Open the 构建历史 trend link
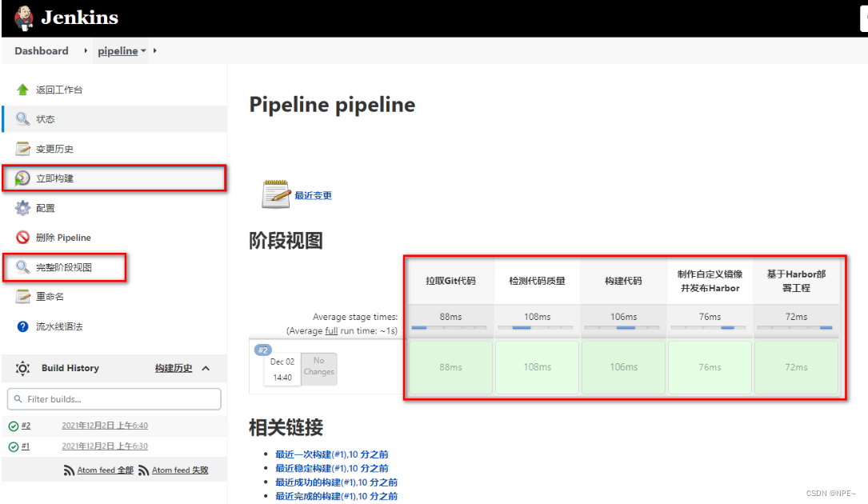 click(x=174, y=368)
